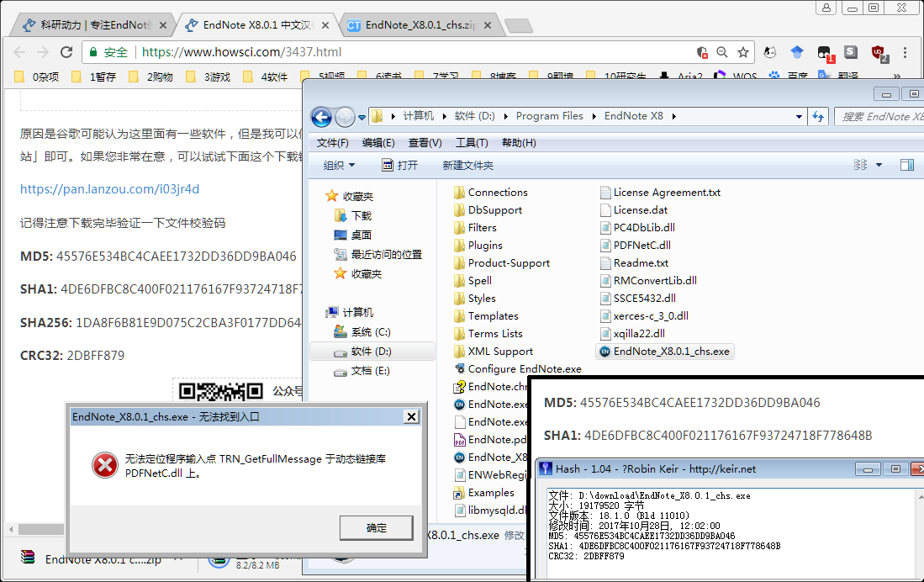Open Connections folder
Image resolution: width=924 pixels, height=582 pixels.
point(491,193)
